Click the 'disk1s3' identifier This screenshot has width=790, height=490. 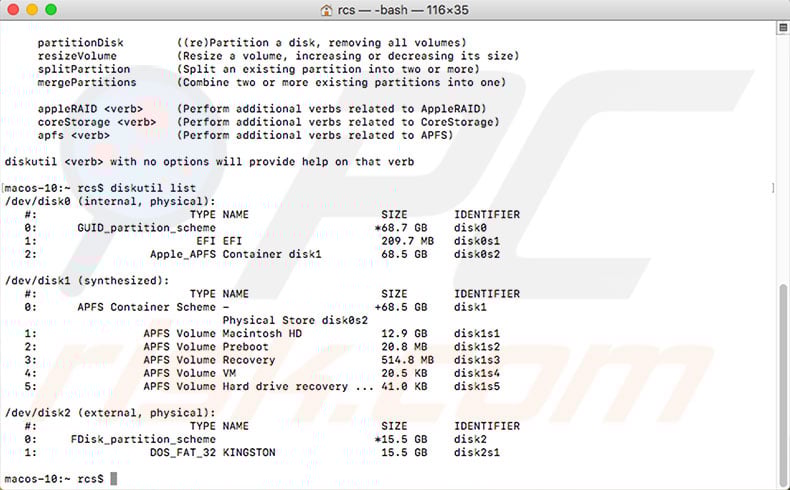point(477,360)
